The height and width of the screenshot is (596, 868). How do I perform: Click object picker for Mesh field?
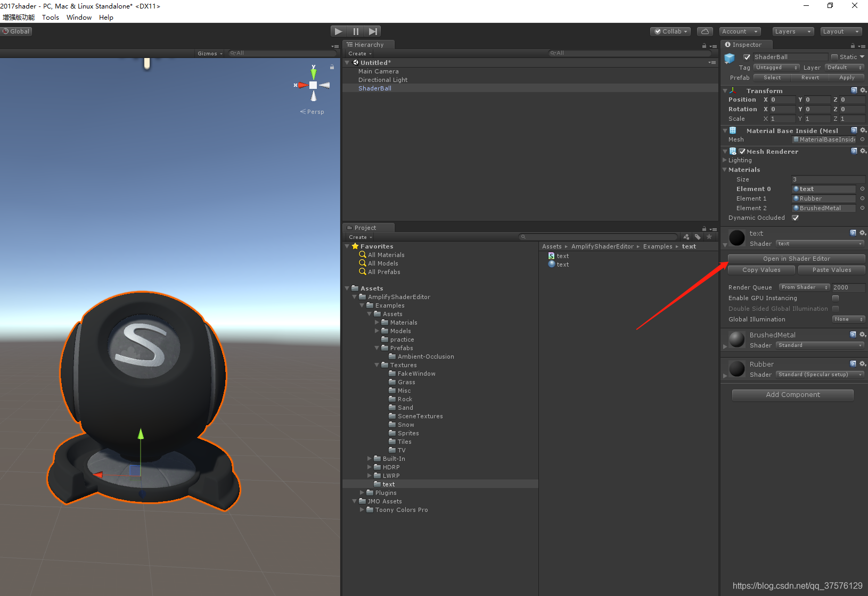(x=862, y=139)
